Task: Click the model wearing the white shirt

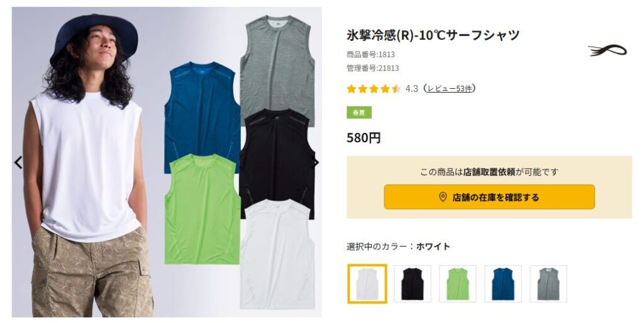Action: pos(88,164)
